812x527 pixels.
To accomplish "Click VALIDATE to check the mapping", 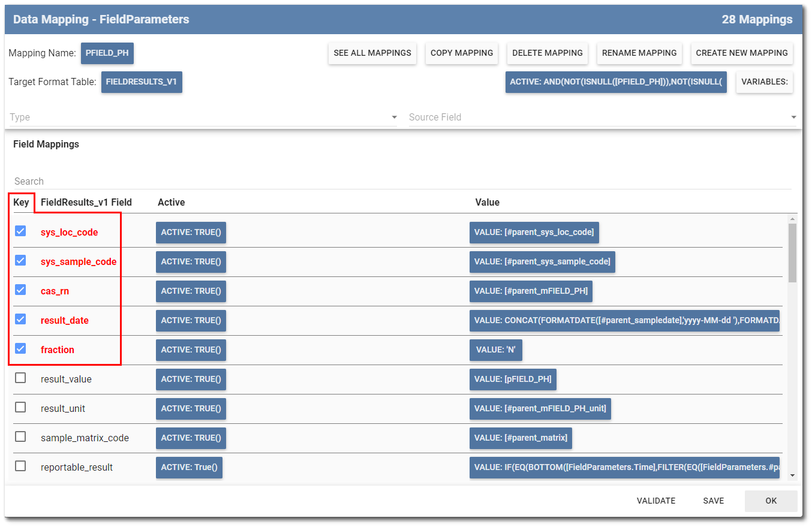I will [x=656, y=501].
